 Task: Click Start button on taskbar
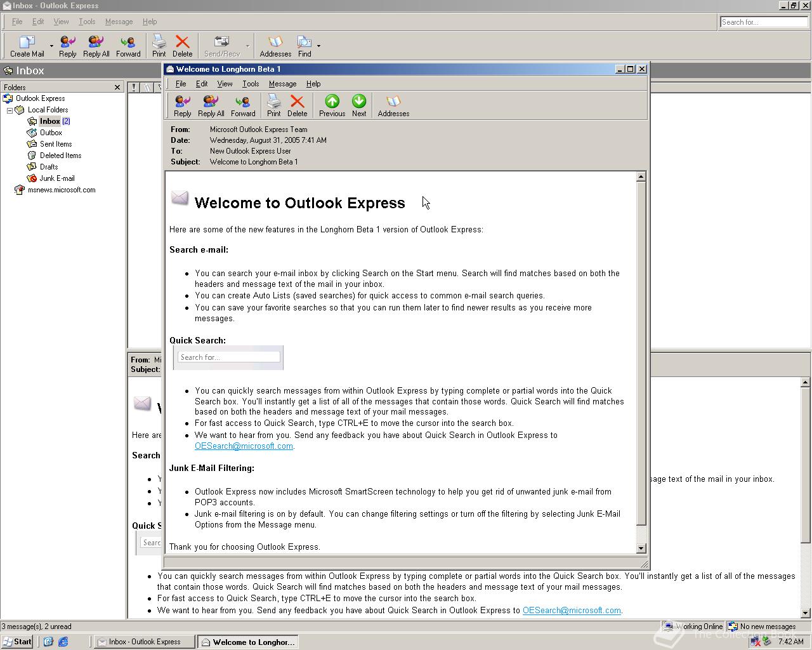point(17,642)
